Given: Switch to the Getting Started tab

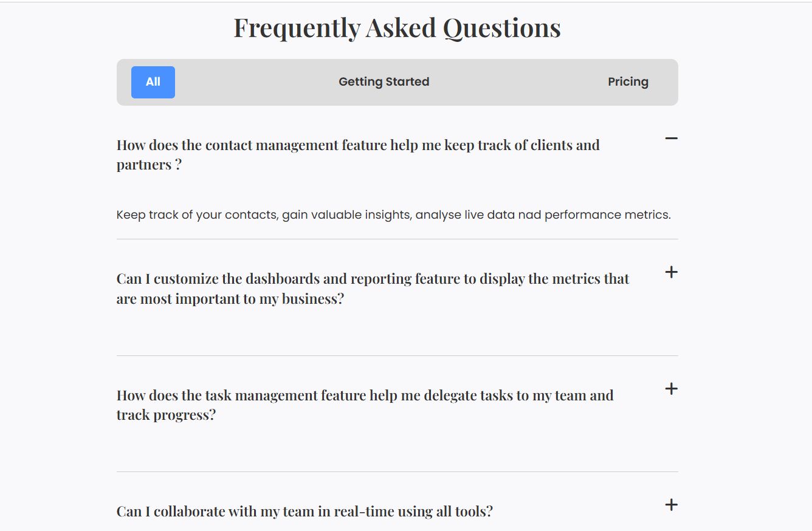Looking at the screenshot, I should (384, 82).
